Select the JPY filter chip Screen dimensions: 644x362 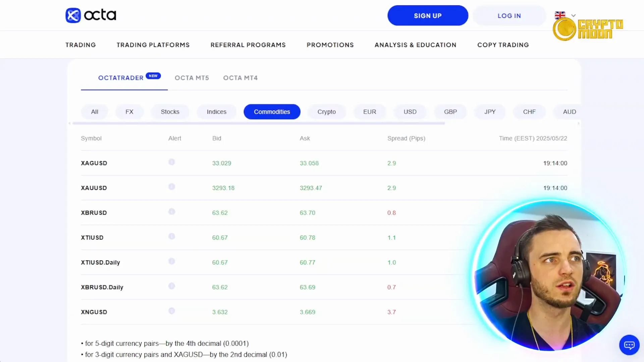[490, 112]
